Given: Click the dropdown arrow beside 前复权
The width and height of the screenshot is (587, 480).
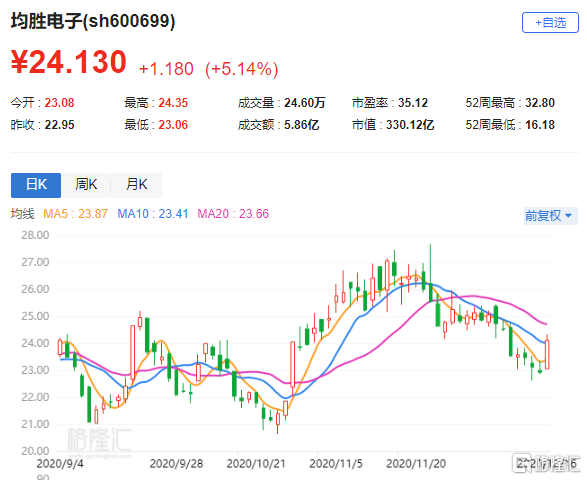Looking at the screenshot, I should (x=568, y=216).
